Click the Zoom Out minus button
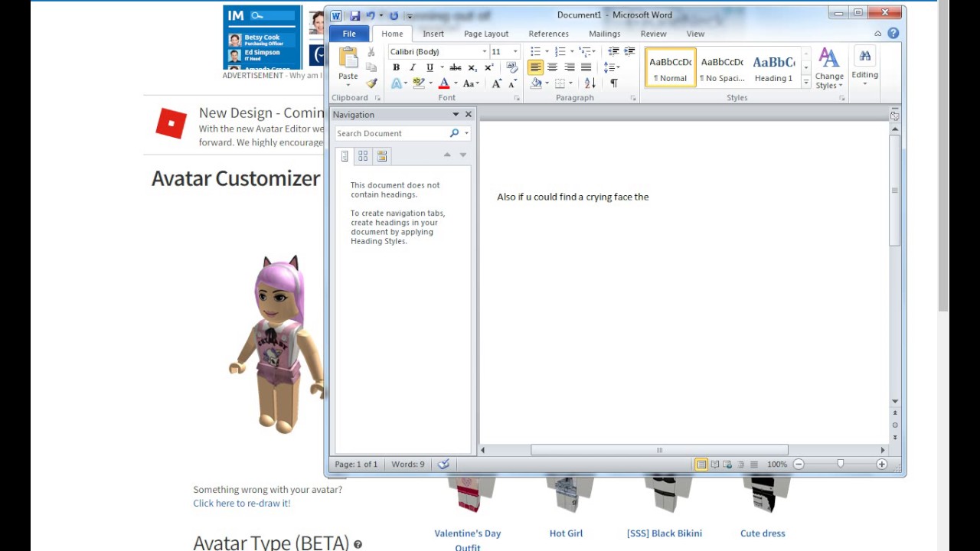 (x=799, y=465)
